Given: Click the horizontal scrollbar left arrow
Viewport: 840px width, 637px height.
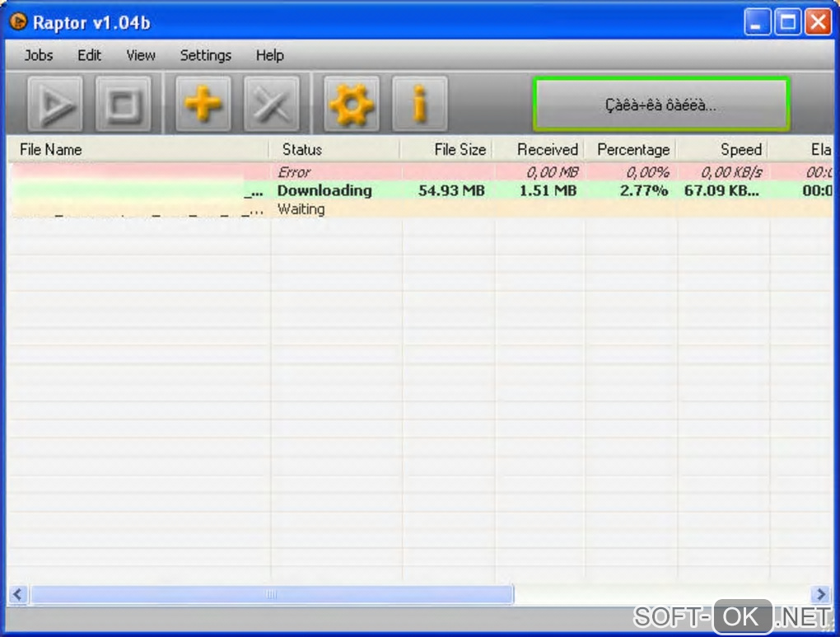Looking at the screenshot, I should coord(17,594).
